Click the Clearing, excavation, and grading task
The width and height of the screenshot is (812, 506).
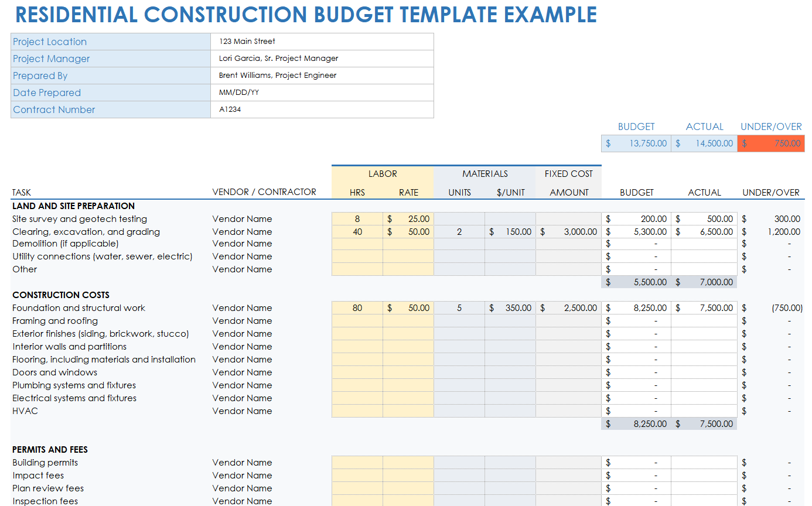pos(86,232)
